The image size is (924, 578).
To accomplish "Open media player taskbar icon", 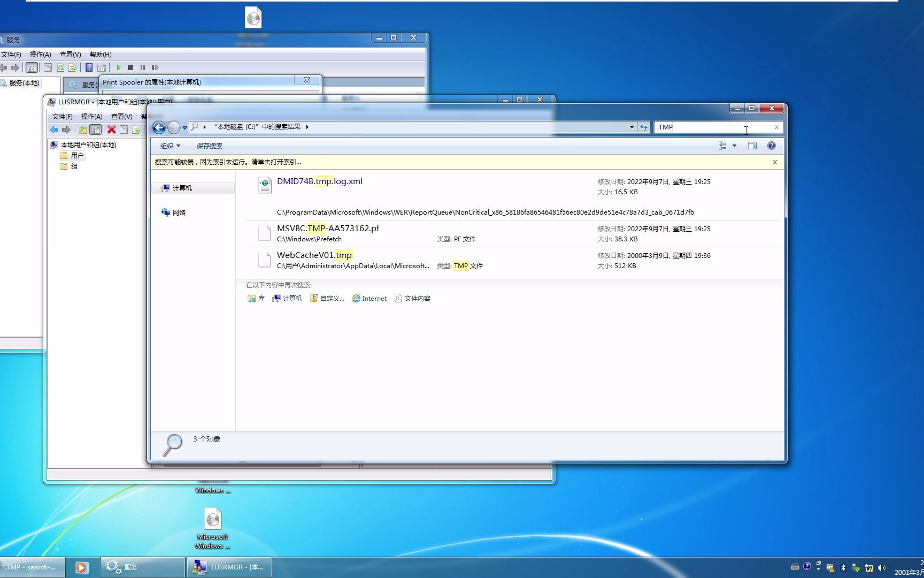I will coord(81,567).
